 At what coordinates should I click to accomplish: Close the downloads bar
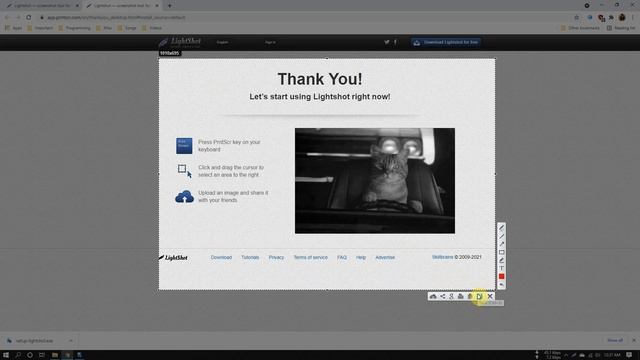[633, 340]
